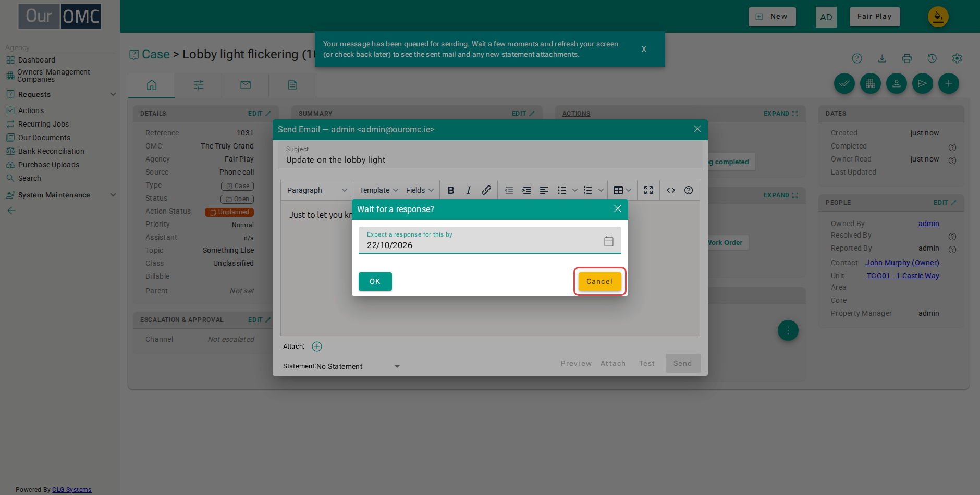Confirm the response date with OK
Image resolution: width=980 pixels, height=495 pixels.
click(x=375, y=281)
